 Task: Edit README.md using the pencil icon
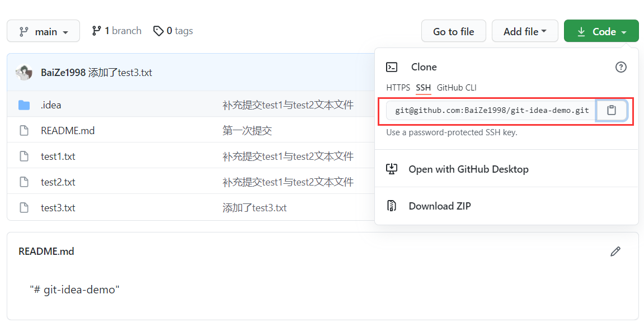click(615, 251)
